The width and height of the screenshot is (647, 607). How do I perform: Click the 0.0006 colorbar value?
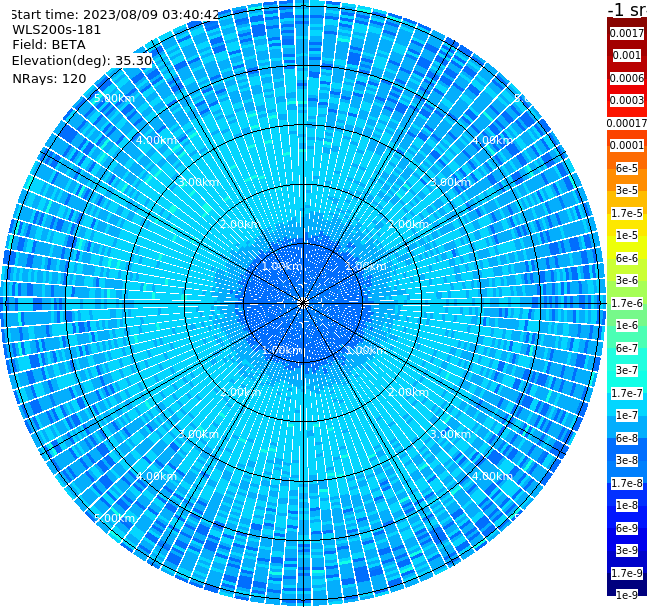(x=627, y=78)
